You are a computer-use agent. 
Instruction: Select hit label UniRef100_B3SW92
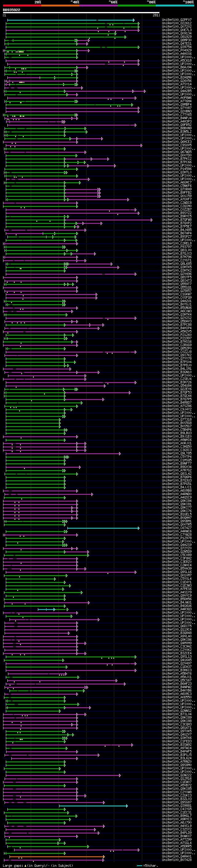pyautogui.click(x=177, y=745)
